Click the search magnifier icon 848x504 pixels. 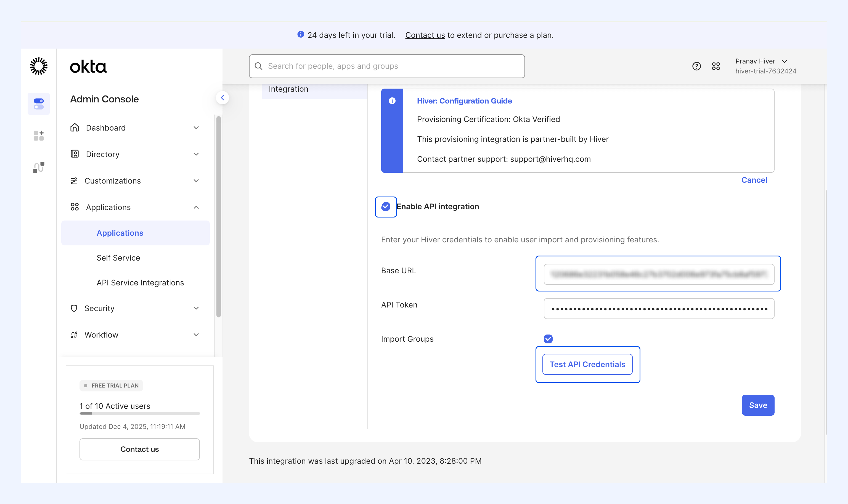pos(258,66)
